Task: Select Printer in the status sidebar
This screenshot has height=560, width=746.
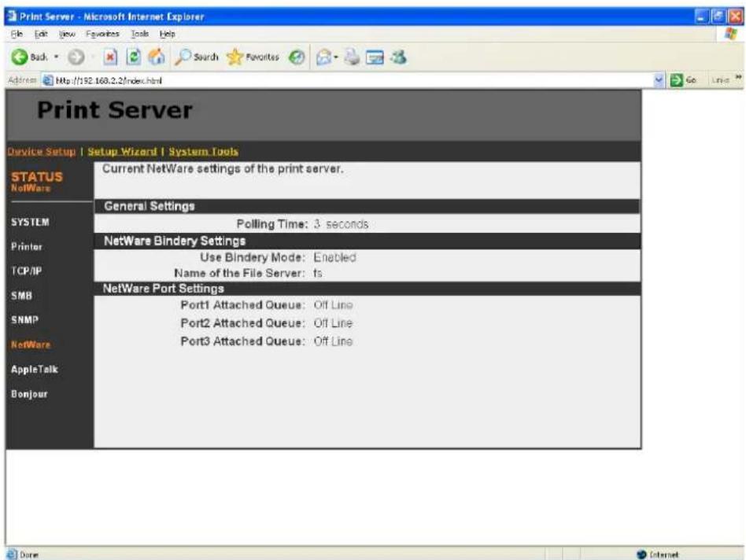Action: (x=27, y=247)
